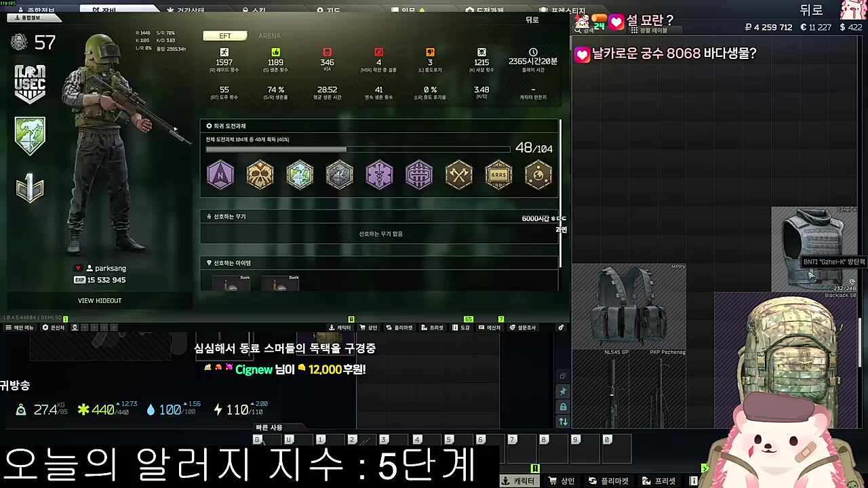
Task: Click the rouble balance '4 259 712'
Action: pyautogui.click(x=772, y=28)
